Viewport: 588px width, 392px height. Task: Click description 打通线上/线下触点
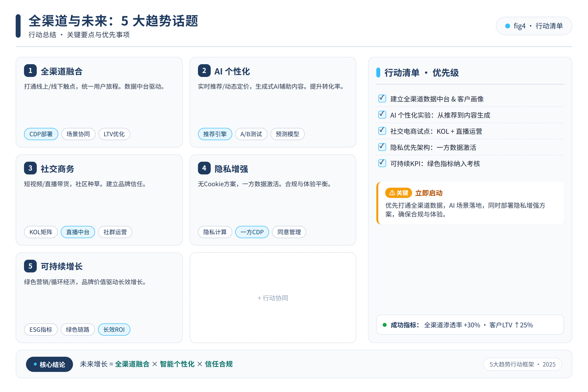[95, 86]
